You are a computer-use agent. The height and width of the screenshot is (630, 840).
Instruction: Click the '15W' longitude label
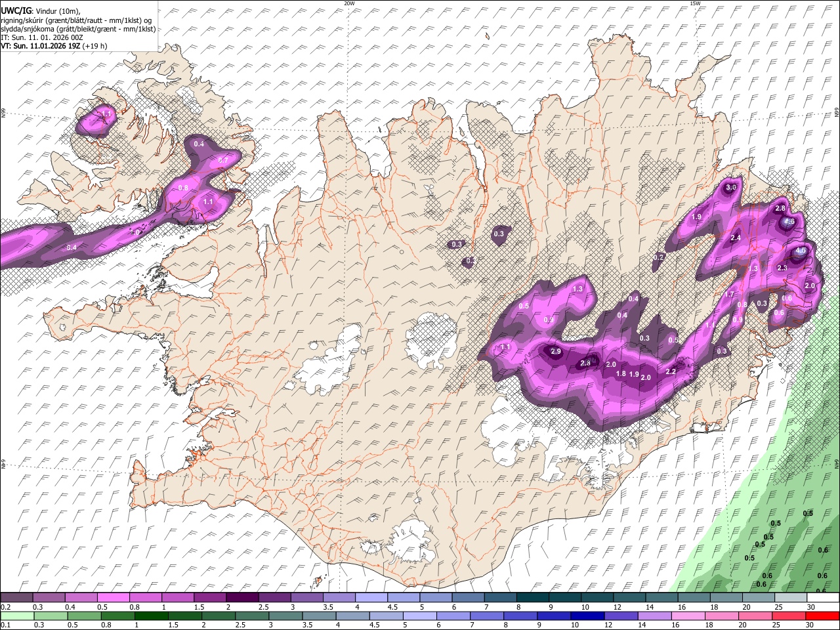[695, 3]
